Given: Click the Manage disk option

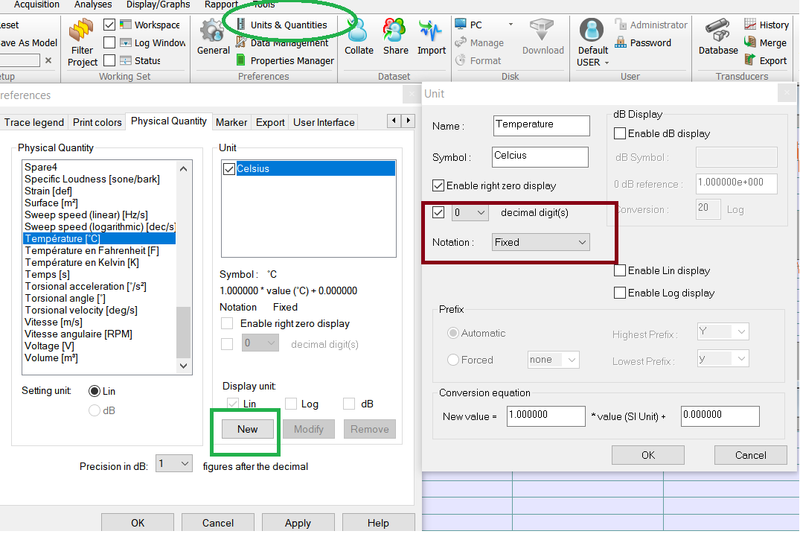Looking at the screenshot, I should (x=479, y=43).
